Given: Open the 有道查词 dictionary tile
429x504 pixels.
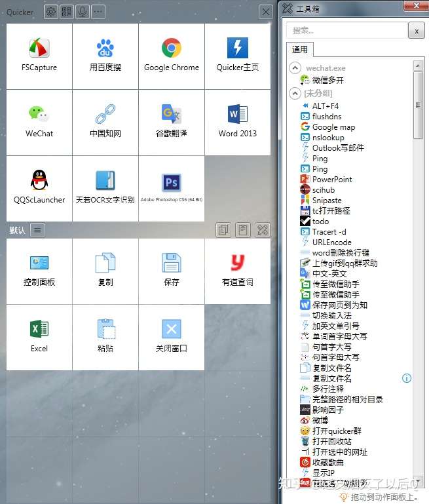Looking at the screenshot, I should pos(238,271).
